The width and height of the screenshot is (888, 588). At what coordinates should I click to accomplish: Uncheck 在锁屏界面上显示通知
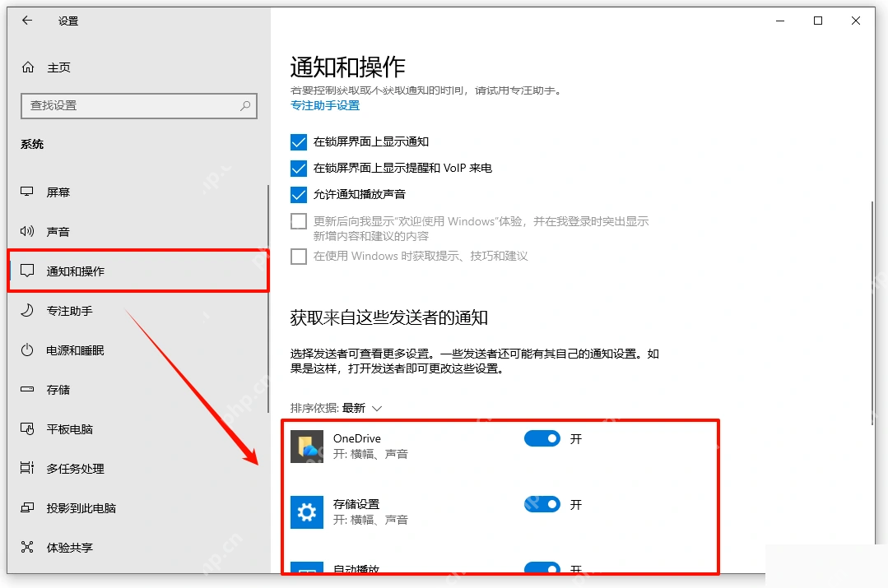(299, 141)
